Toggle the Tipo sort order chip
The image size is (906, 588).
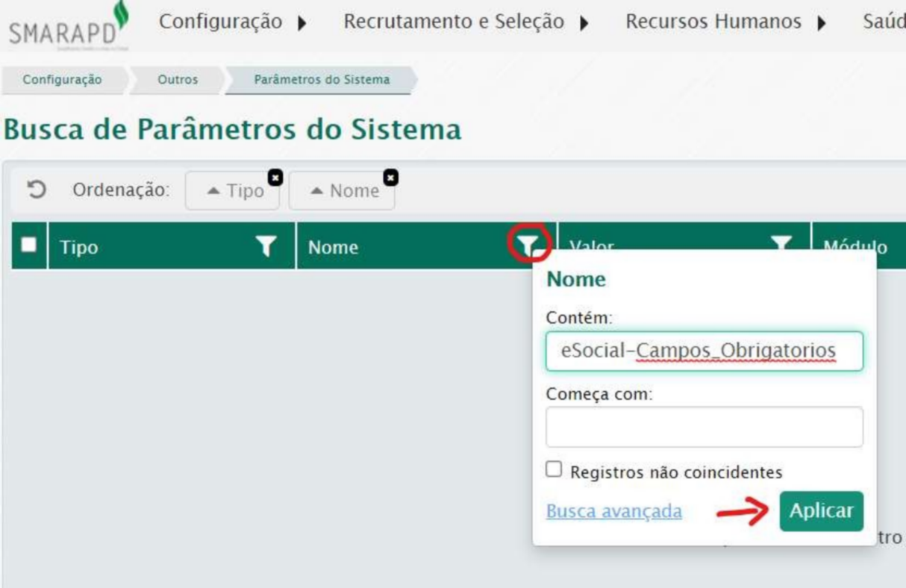(234, 191)
